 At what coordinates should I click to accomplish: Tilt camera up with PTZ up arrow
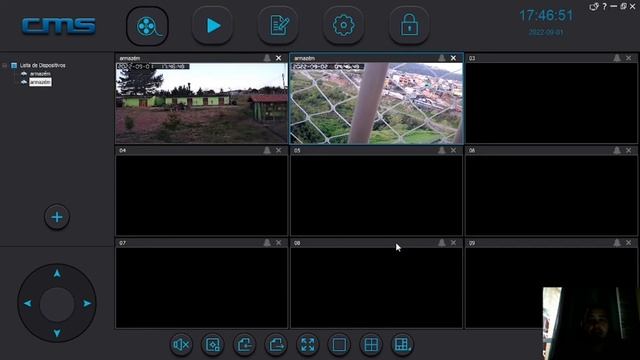(57, 273)
